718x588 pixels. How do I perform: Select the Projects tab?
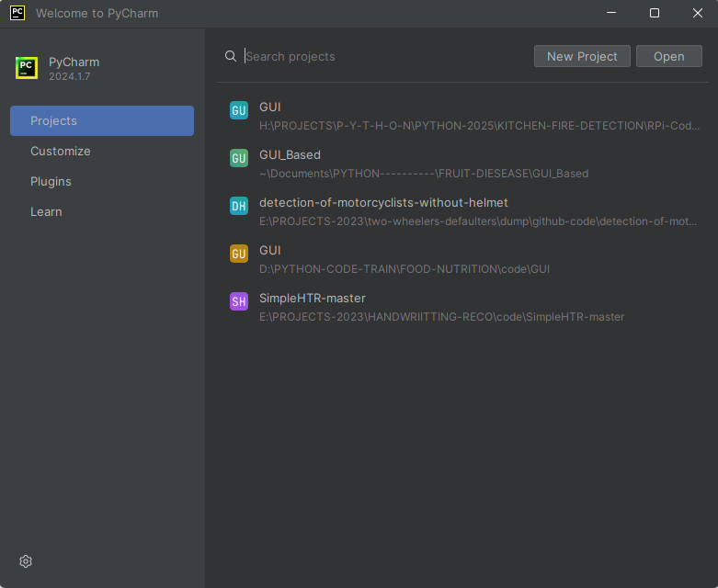102,120
